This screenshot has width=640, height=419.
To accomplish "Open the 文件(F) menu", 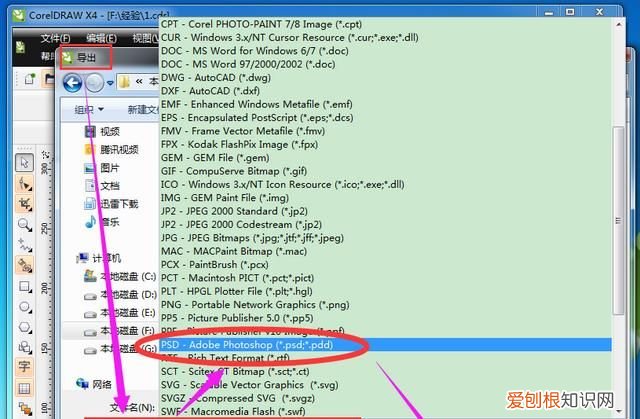I will [55, 38].
